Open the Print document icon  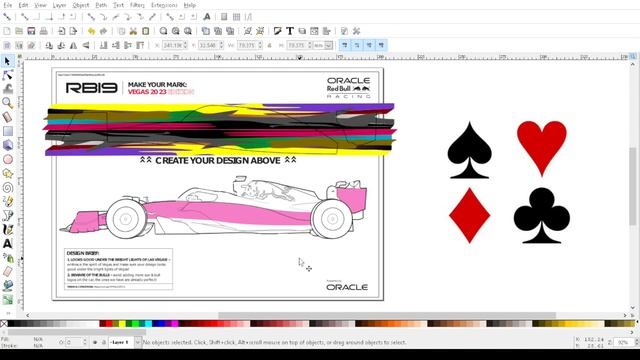(x=43, y=31)
